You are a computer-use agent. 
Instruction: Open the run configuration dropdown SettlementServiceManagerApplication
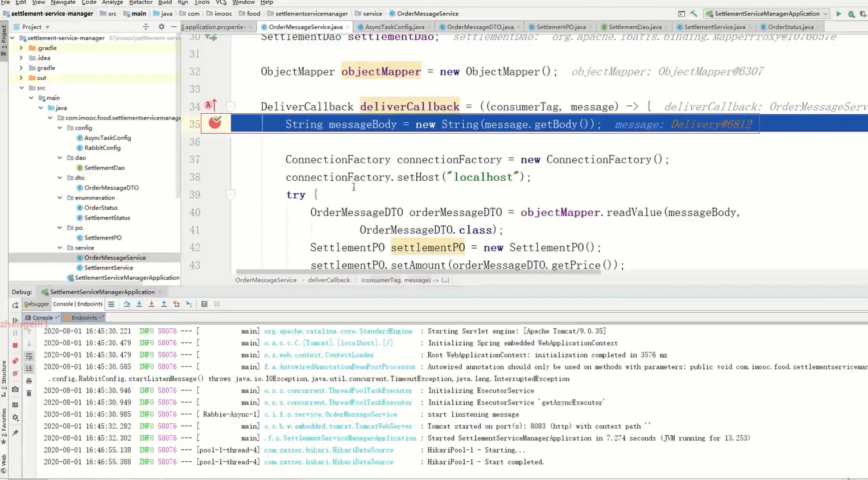766,14
